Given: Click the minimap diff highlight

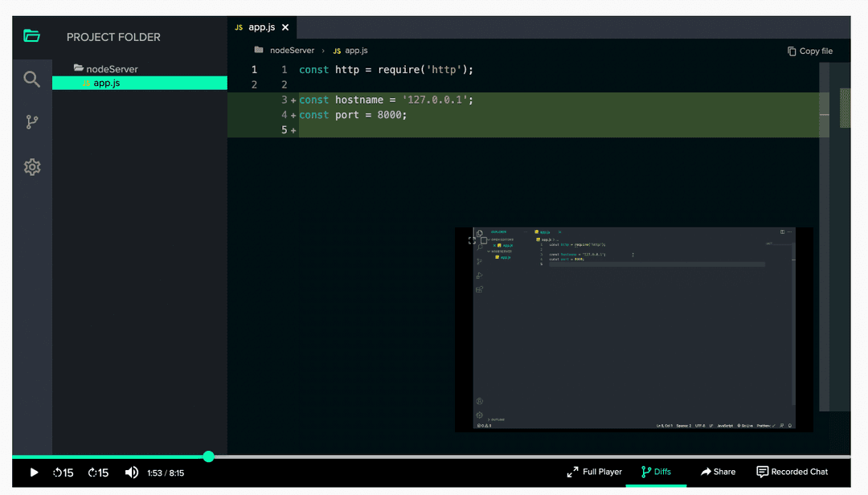Looking at the screenshot, I should 845,108.
